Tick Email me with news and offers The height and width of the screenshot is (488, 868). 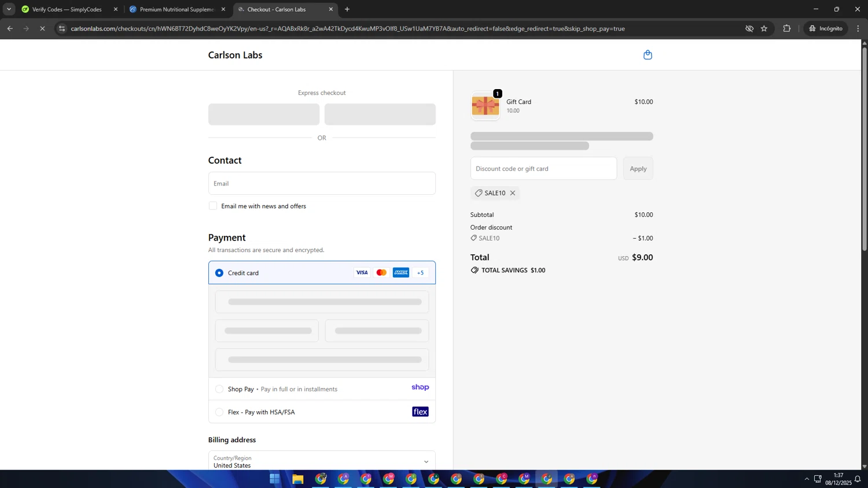213,206
